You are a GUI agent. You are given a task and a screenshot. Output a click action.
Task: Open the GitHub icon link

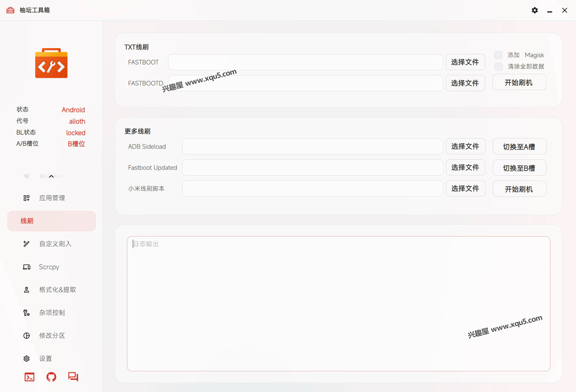[x=51, y=377]
